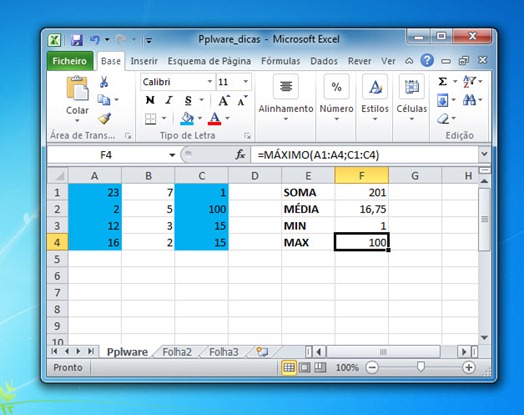Viewport: 524px width, 415px height.
Task: Click the Fill down arrow icon
Action: pyautogui.click(x=442, y=100)
